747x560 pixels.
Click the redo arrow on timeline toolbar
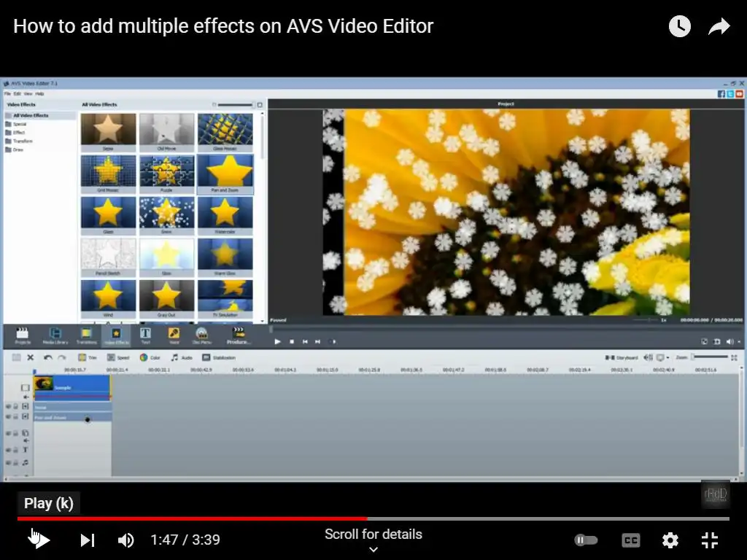click(x=62, y=357)
